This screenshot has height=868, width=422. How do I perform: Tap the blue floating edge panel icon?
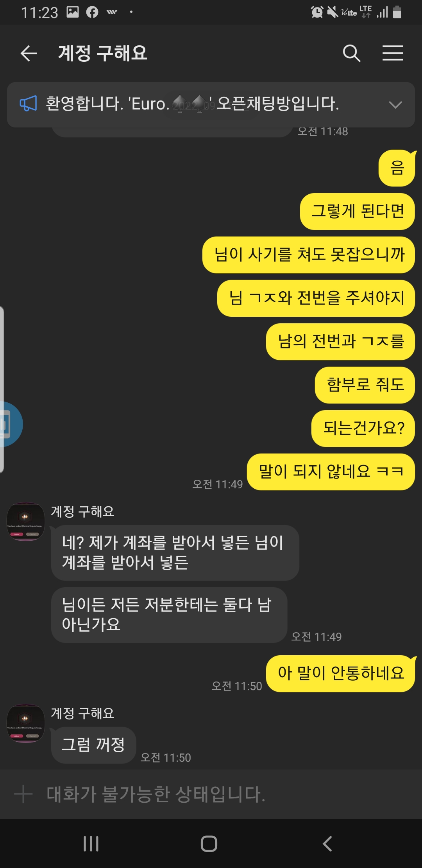point(11,424)
